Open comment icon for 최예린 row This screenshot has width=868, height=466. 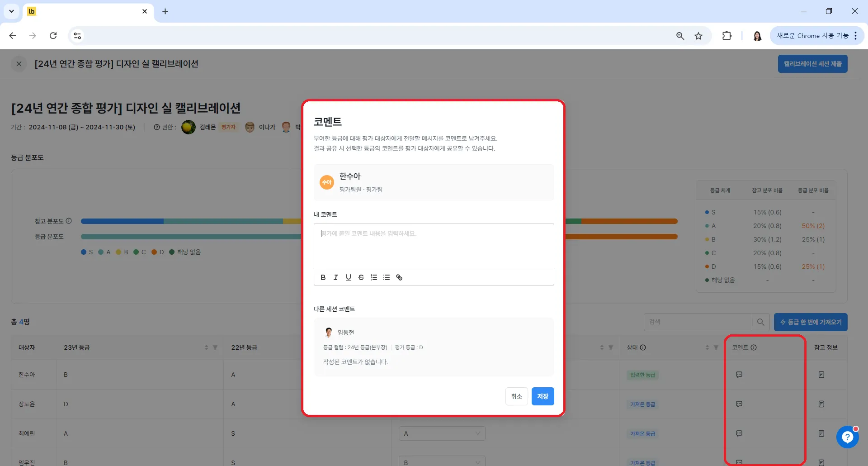coord(739,433)
